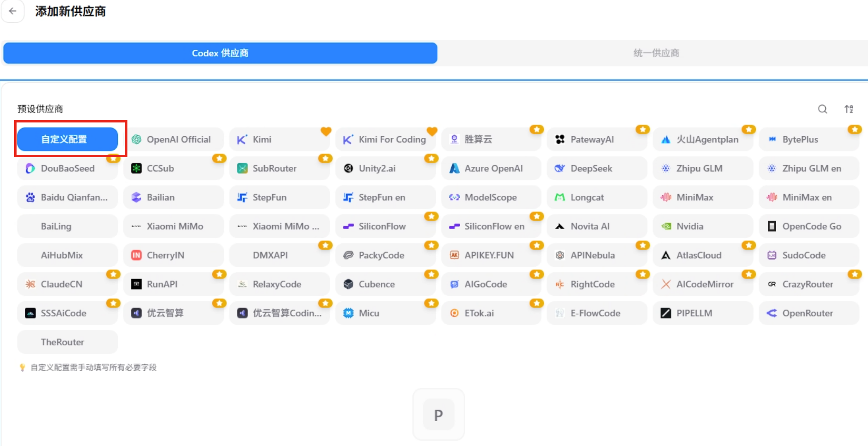Click the Azure OpenAI logo
The width and height of the screenshot is (868, 446).
(454, 168)
